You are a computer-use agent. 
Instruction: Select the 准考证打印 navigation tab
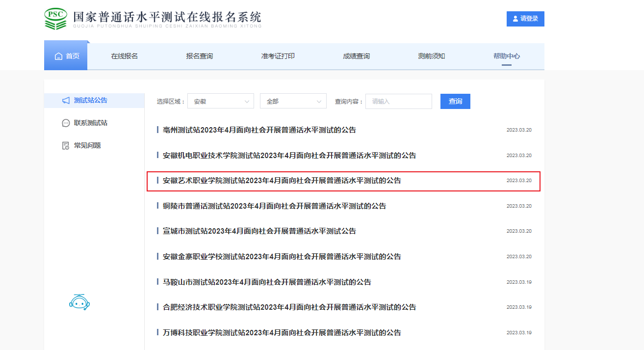[278, 56]
